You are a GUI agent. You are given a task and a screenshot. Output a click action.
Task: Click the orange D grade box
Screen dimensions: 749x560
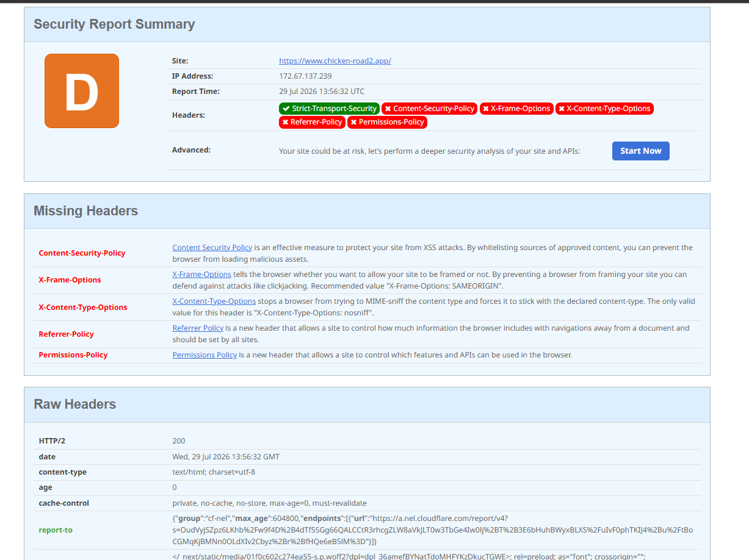[82, 91]
